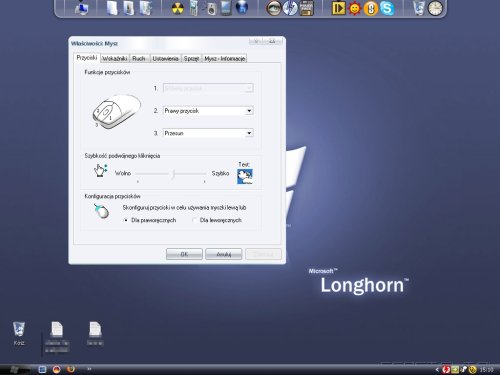
Task: Click the double-click test folder icon
Action: [245, 176]
